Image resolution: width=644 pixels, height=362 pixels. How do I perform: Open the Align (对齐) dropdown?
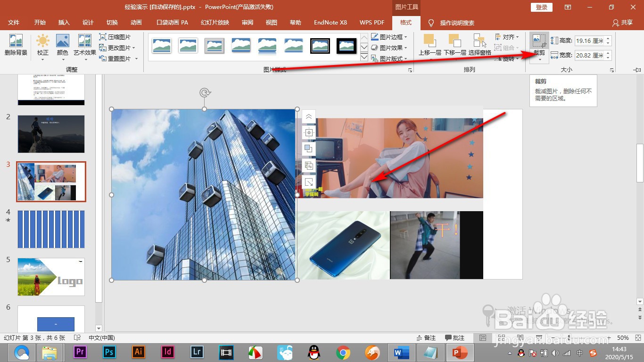[x=507, y=37]
